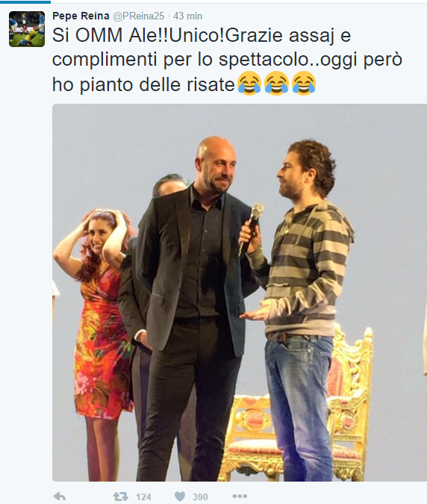Click the last laughing-crying emoji in the tweet

304,84
